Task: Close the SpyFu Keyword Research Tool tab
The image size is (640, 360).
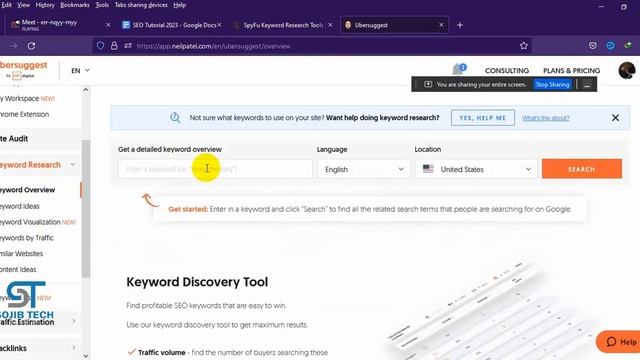Action: coord(330,25)
